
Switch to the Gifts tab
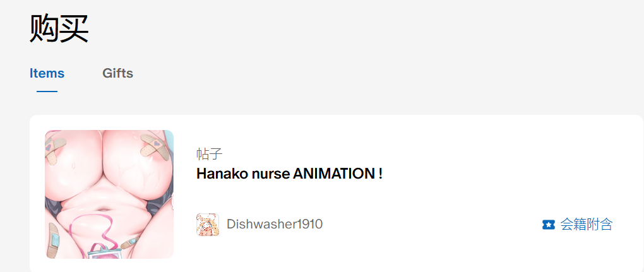(117, 73)
